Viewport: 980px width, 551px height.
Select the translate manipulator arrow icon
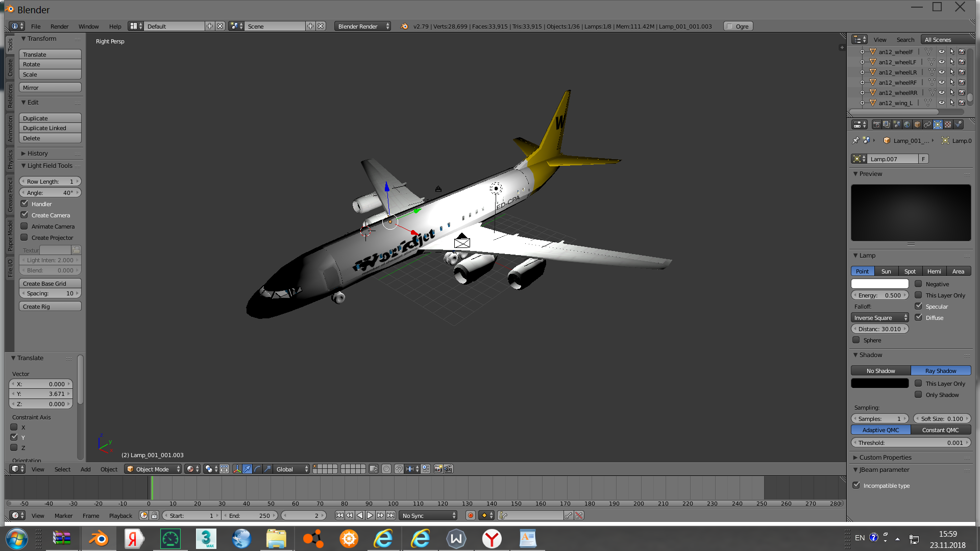[247, 469]
